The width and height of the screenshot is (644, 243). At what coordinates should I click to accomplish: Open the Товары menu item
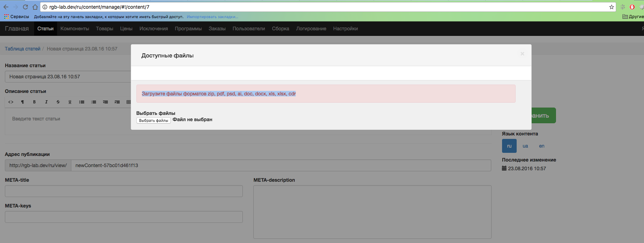tap(104, 29)
